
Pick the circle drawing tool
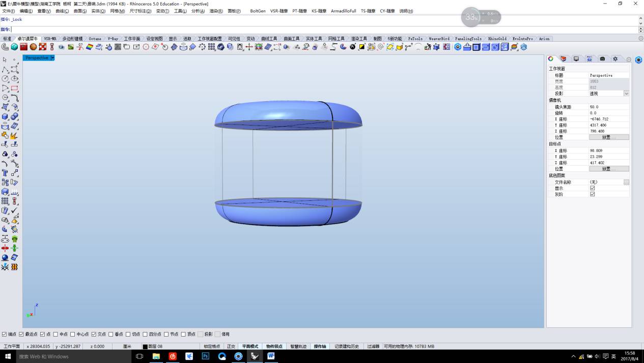tap(5, 79)
